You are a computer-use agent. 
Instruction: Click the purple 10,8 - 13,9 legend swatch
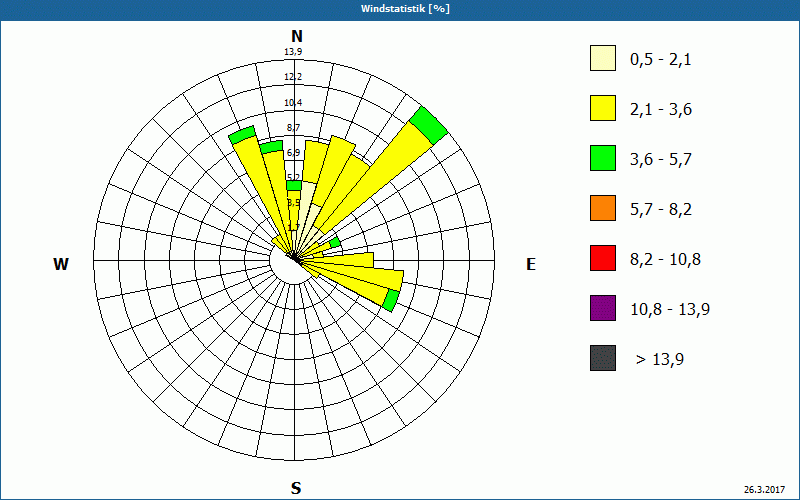point(603,308)
